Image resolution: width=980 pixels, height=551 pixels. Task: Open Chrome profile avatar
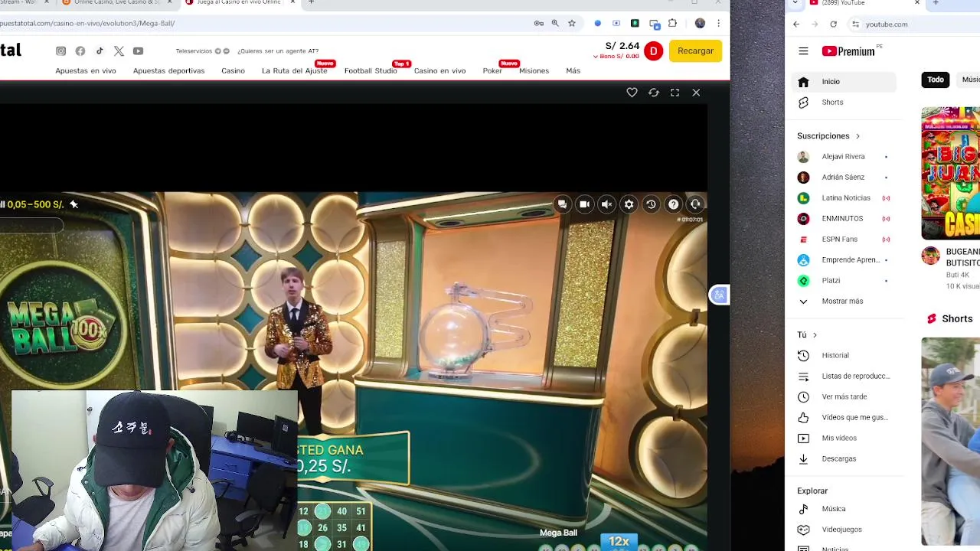point(700,24)
